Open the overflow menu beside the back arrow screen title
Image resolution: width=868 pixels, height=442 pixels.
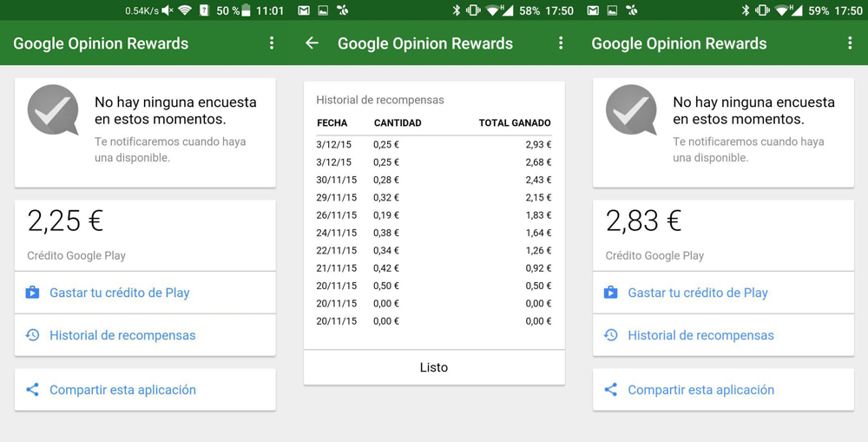[x=561, y=43]
